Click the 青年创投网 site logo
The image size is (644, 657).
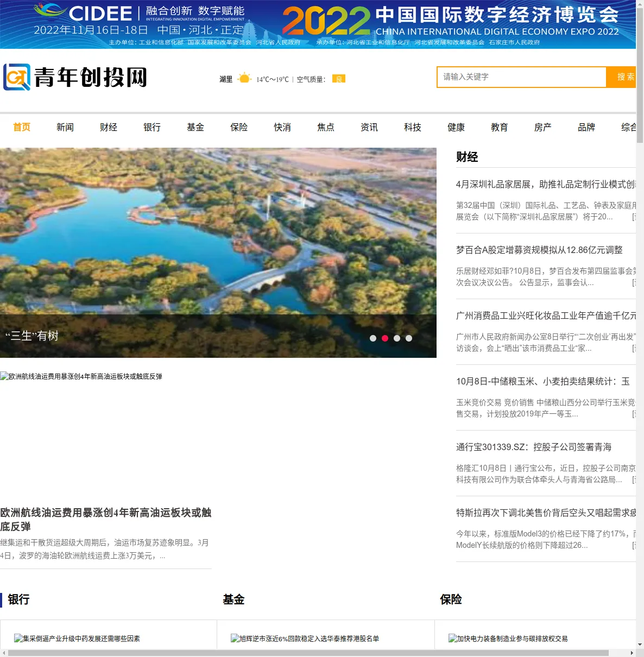[75, 77]
